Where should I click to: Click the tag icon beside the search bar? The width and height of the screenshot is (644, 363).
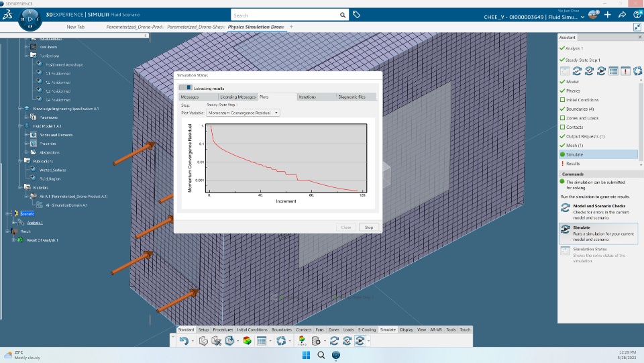click(356, 15)
